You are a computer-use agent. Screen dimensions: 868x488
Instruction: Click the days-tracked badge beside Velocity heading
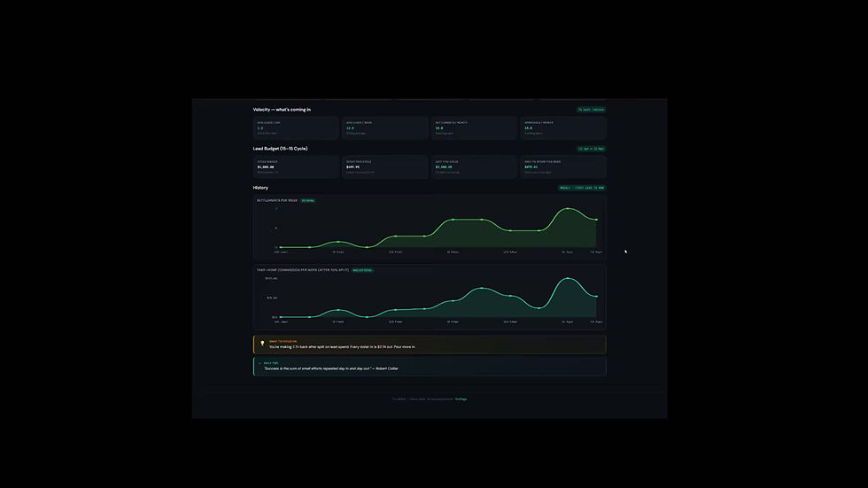(592, 110)
